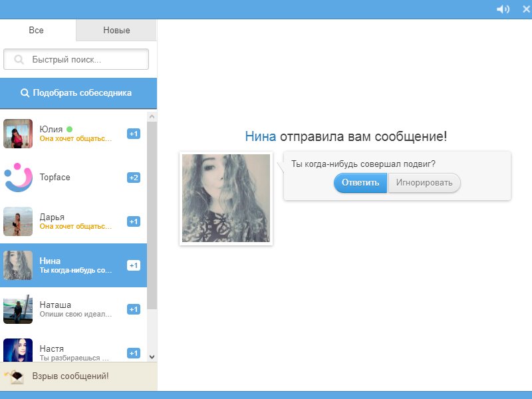Mute sound with the speaker icon

503,9
